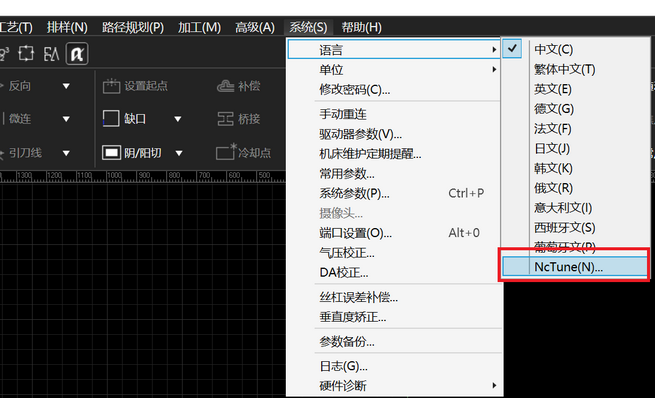Click the 反向 button
This screenshot has height=398, width=655.
pos(17,86)
